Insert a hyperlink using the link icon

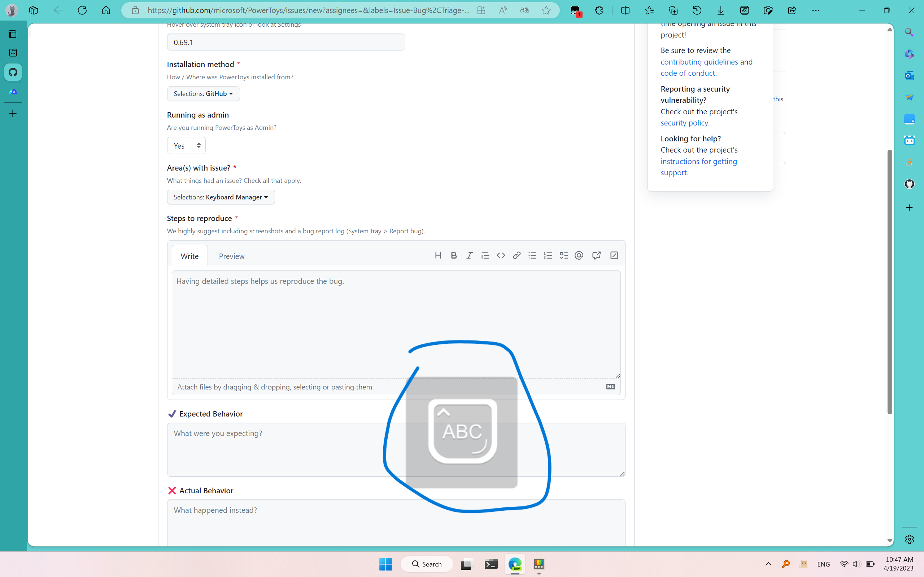point(516,255)
